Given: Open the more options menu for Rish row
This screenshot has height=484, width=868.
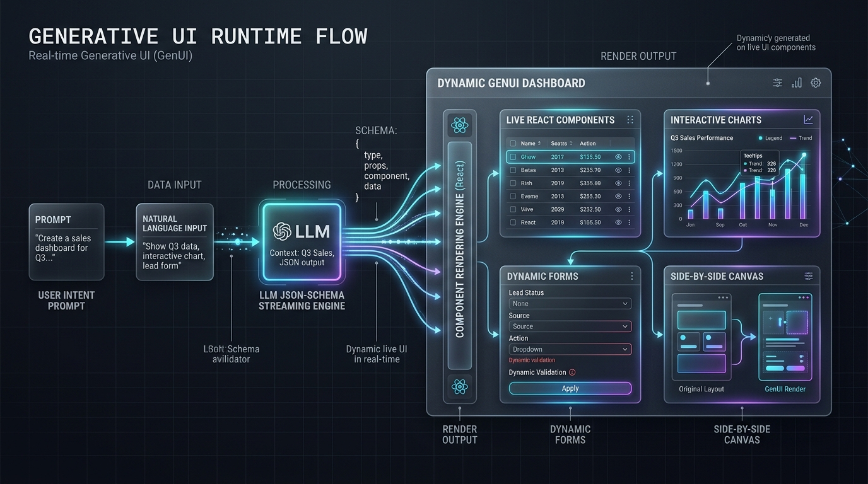Looking at the screenshot, I should 629,183.
